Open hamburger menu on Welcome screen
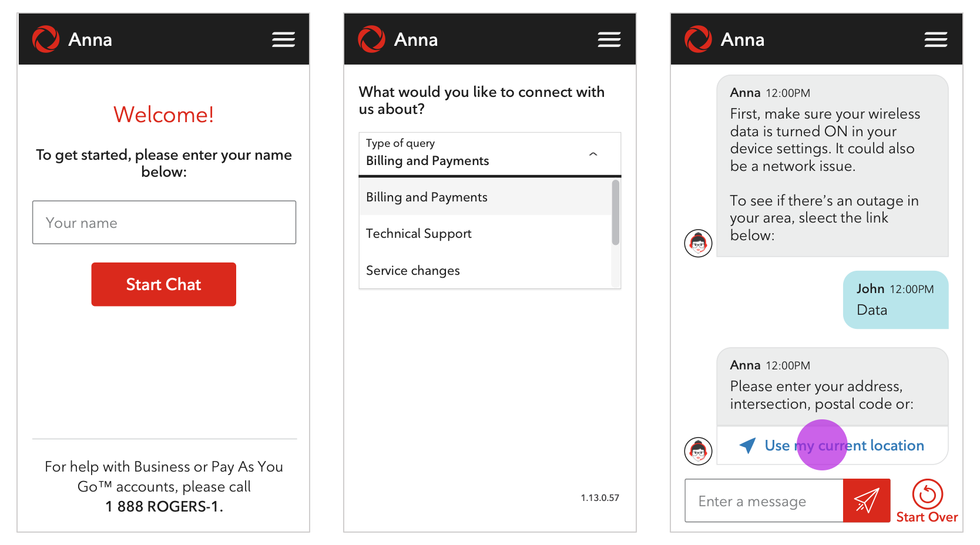Screen dimensions: 980x545 (283, 40)
